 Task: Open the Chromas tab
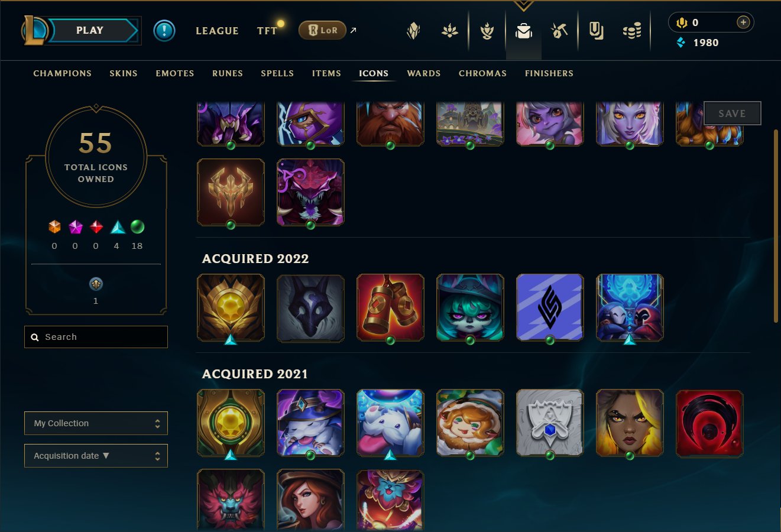(482, 73)
